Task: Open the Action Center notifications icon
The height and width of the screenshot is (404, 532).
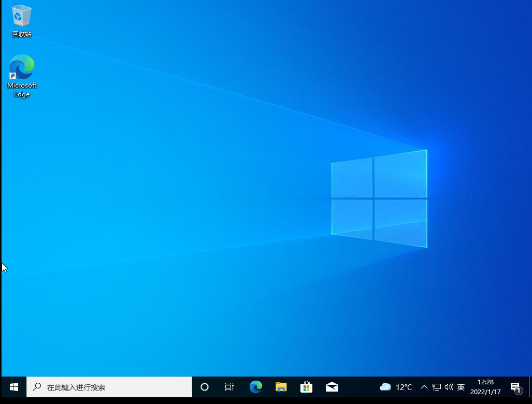Action: pos(516,387)
